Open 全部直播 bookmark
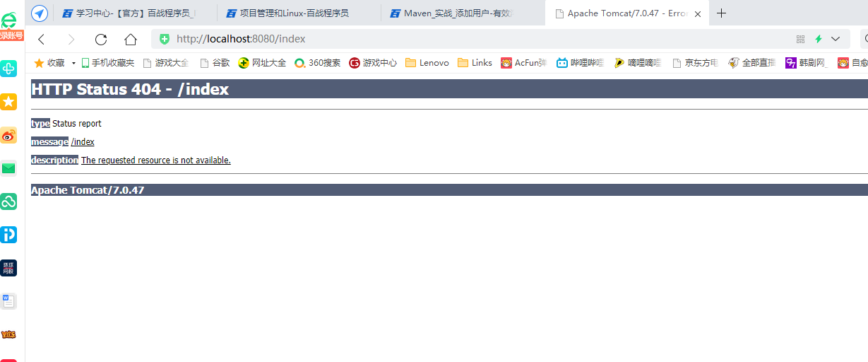 tap(752, 63)
